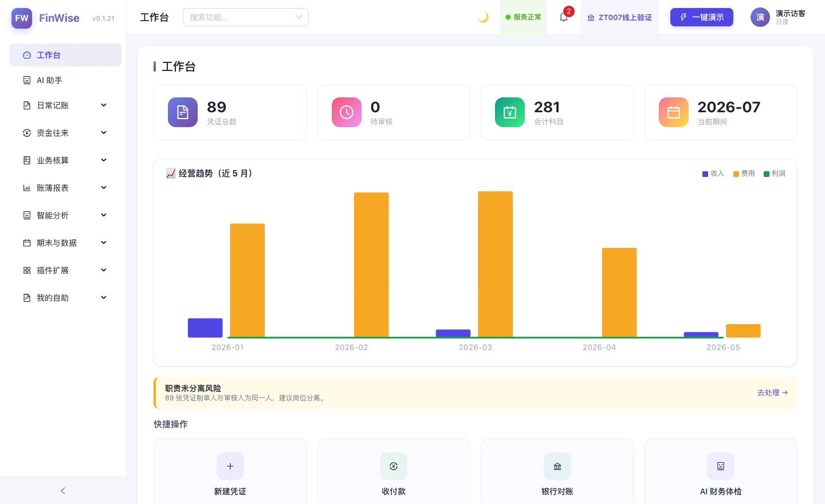Click the 我的自助 sidebar icon
This screenshot has width=825, height=504.
click(27, 298)
